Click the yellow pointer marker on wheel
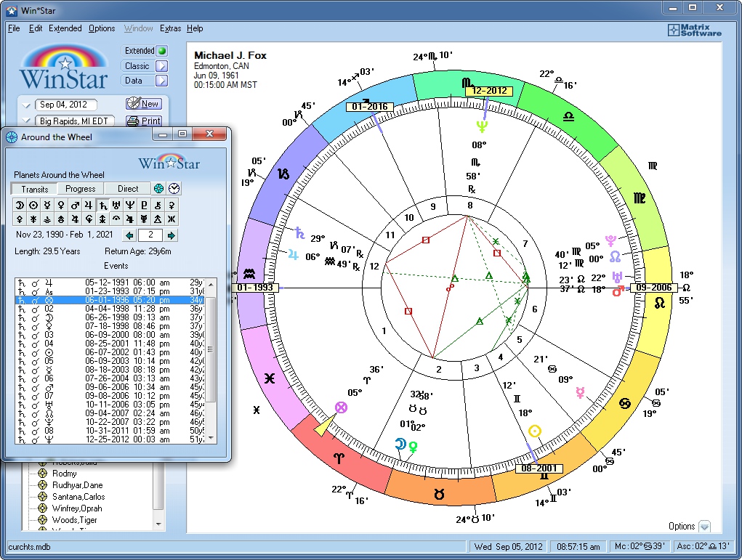This screenshot has width=742, height=560. click(x=323, y=425)
